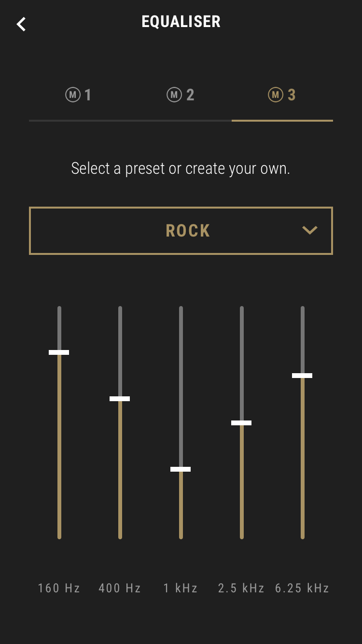The height and width of the screenshot is (644, 362).
Task: Click the EQUALISER title text
Action: (x=181, y=22)
